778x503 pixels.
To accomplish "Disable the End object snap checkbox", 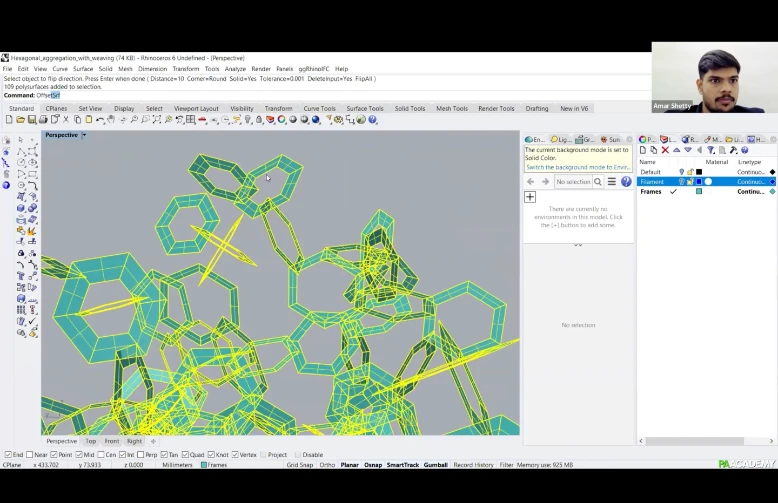I will pyautogui.click(x=7, y=454).
